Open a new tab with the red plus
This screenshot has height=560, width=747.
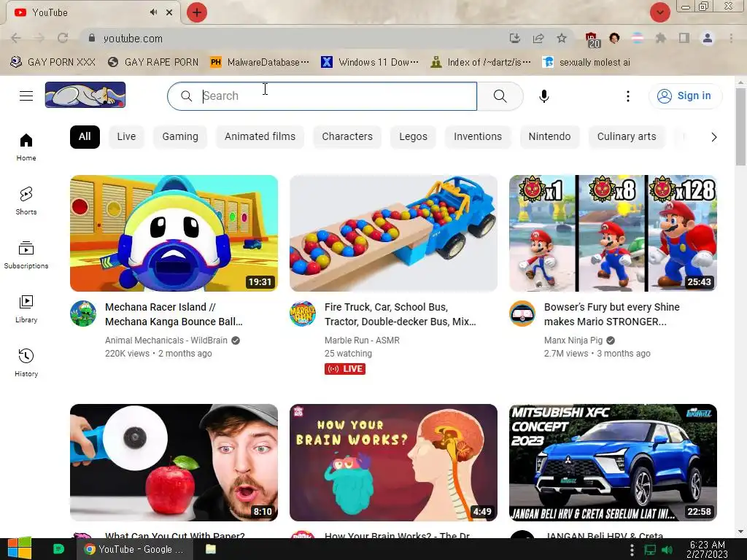197,12
